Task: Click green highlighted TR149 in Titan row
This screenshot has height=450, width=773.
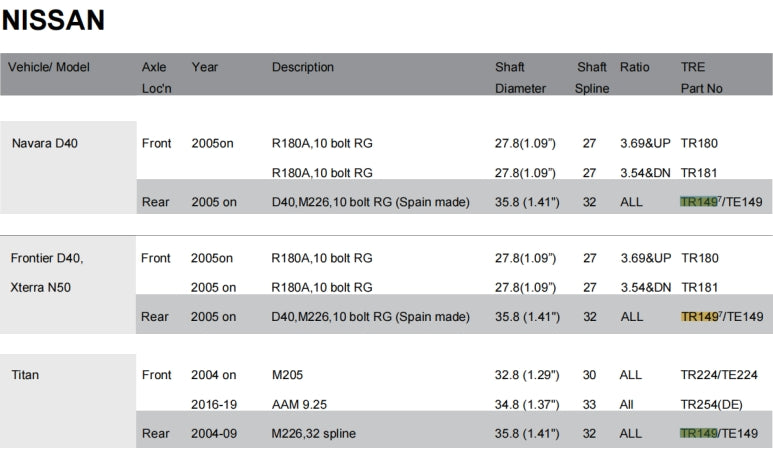Action: [699, 434]
